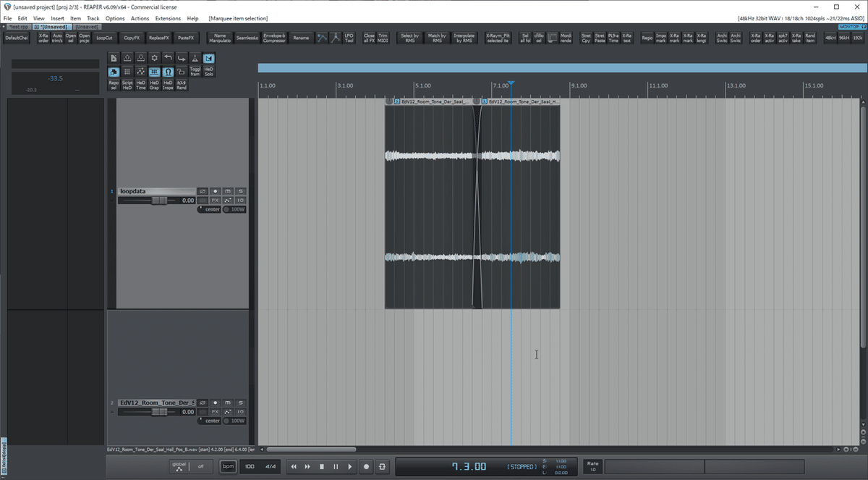Click the 96kHz sample rate button
Screen dimensions: 868x480
click(x=843, y=37)
